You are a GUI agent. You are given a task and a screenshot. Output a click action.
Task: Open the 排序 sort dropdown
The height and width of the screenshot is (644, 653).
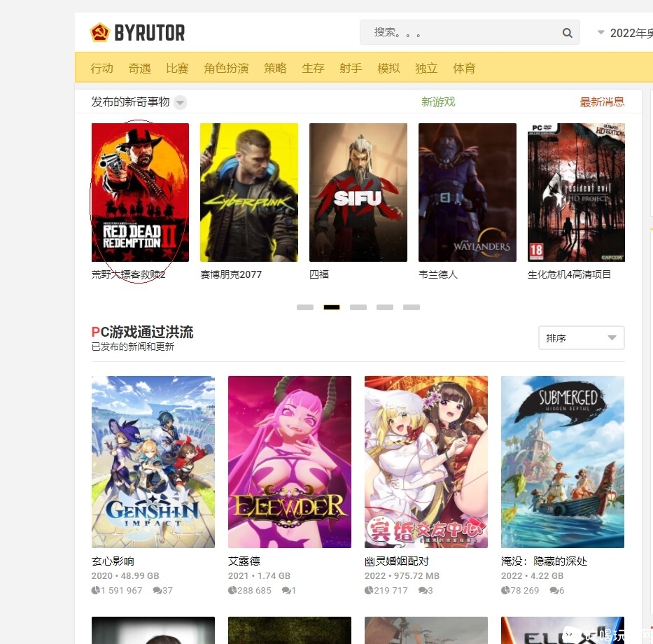tap(582, 338)
